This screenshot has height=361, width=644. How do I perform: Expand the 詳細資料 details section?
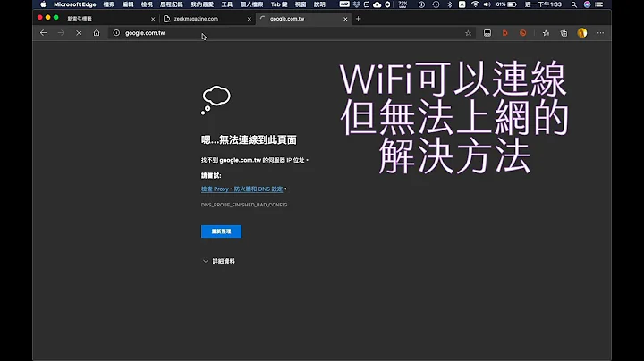[x=219, y=261]
